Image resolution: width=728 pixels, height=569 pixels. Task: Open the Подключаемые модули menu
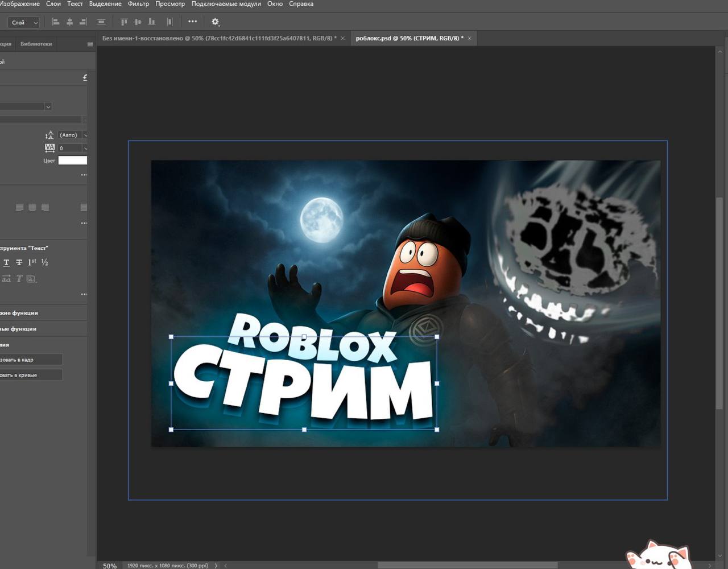pyautogui.click(x=226, y=3)
